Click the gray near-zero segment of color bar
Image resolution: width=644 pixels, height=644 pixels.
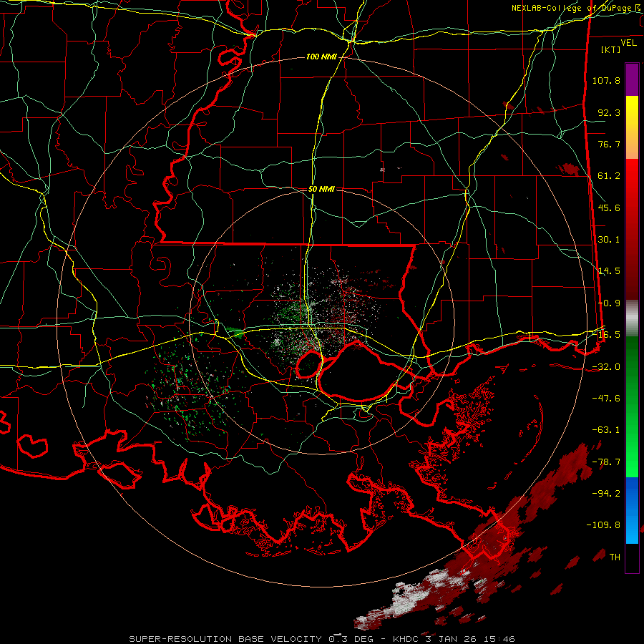click(x=632, y=318)
